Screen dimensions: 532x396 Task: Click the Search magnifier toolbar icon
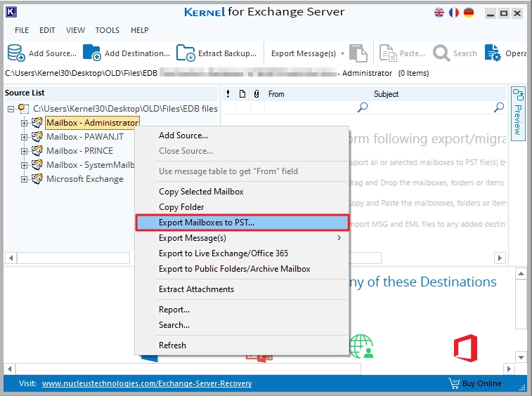[441, 53]
